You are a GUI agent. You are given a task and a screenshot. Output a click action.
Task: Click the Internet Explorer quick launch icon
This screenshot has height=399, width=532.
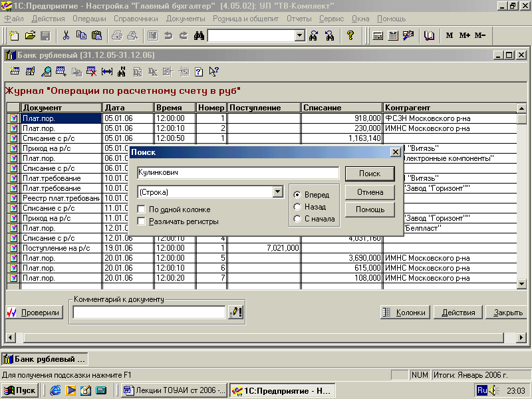tap(55, 390)
